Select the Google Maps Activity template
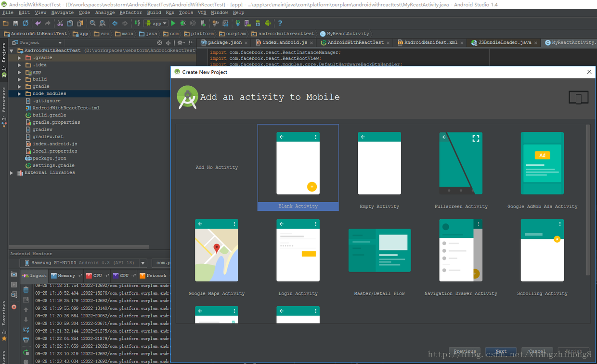This screenshot has height=364, width=597. pos(217,255)
